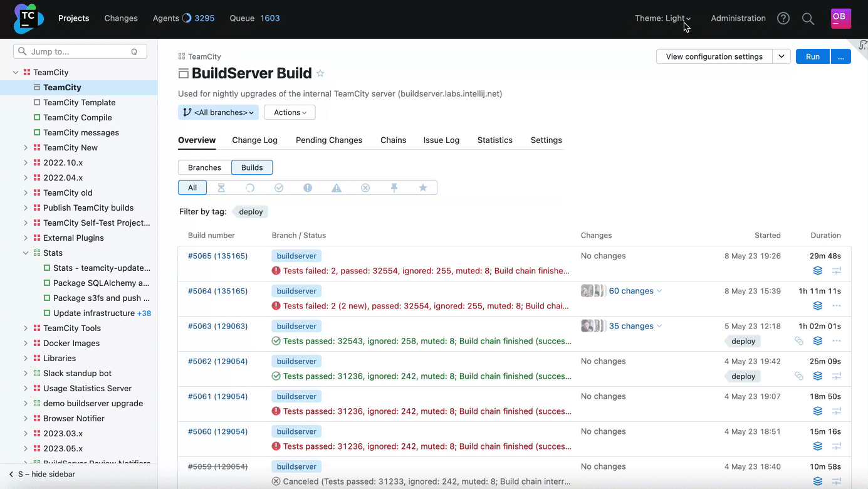The height and width of the screenshot is (489, 868).
Task: Switch to the Settings tab
Action: tap(546, 140)
